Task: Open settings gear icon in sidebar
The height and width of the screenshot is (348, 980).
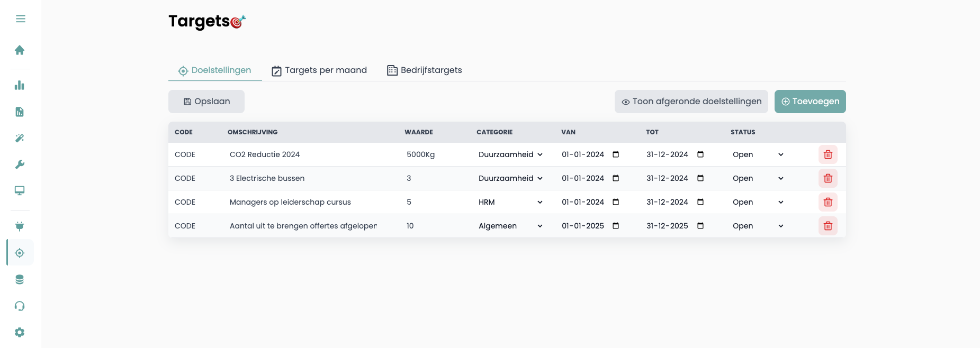Action: [x=20, y=332]
